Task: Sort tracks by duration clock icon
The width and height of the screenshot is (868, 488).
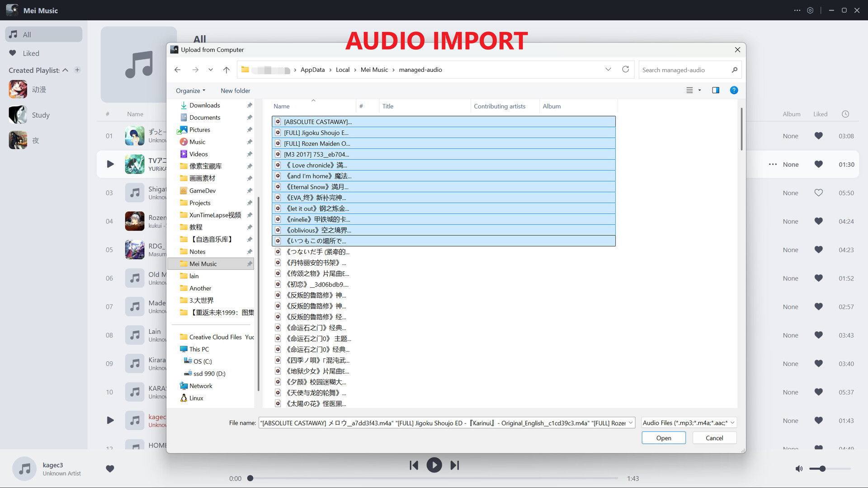Action: tap(845, 114)
